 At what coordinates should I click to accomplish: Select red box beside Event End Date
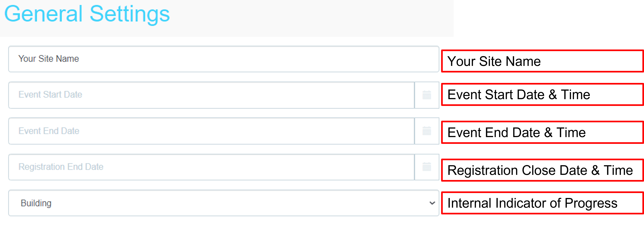click(x=542, y=132)
